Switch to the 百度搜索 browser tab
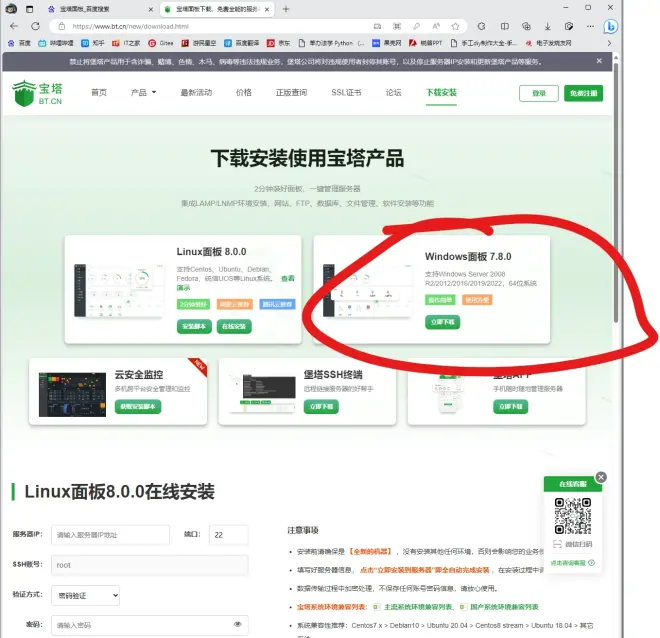This screenshot has width=660, height=638. pos(100,9)
